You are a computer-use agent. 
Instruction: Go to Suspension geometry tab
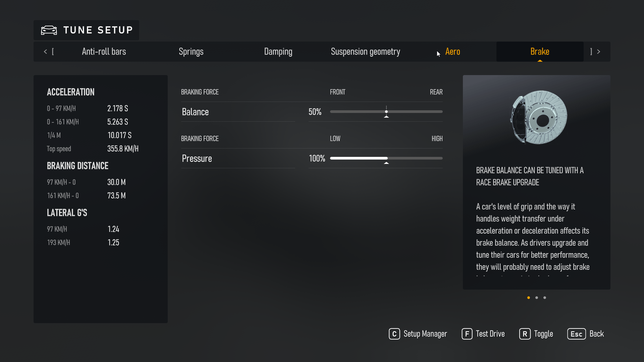pyautogui.click(x=365, y=52)
